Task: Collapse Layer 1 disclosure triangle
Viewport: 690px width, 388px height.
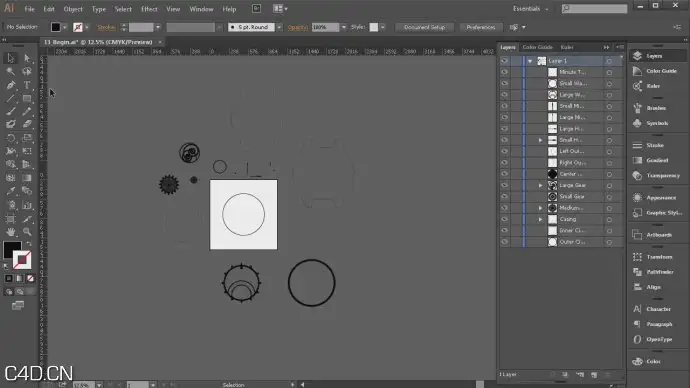Action: pyautogui.click(x=530, y=61)
